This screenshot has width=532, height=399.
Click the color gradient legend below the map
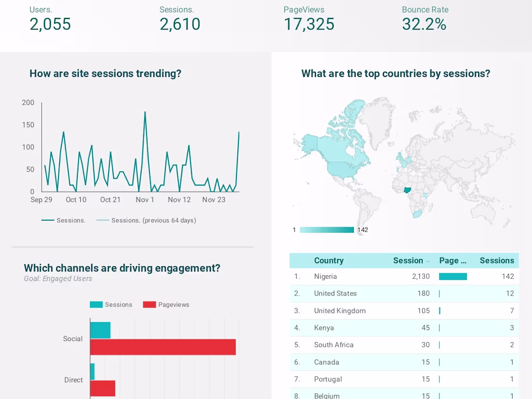326,229
